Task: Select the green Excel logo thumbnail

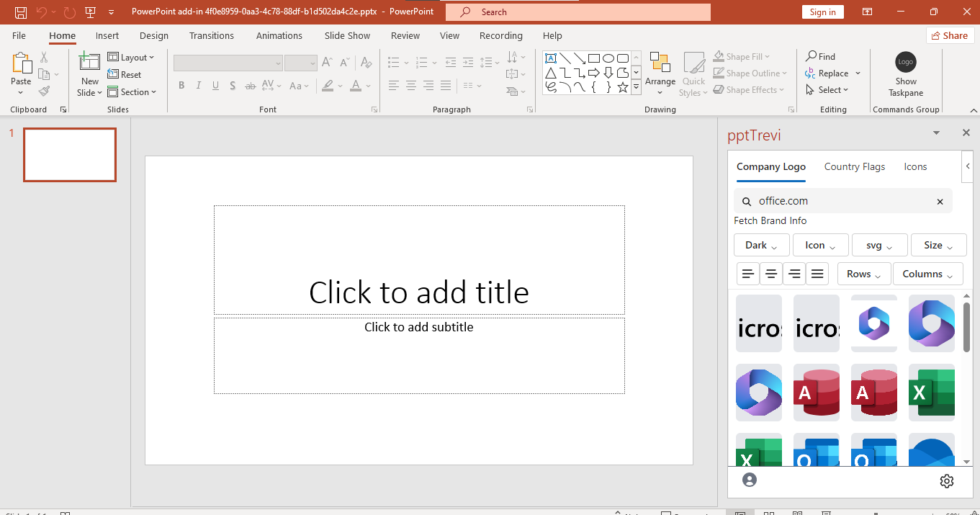Action: point(931,393)
